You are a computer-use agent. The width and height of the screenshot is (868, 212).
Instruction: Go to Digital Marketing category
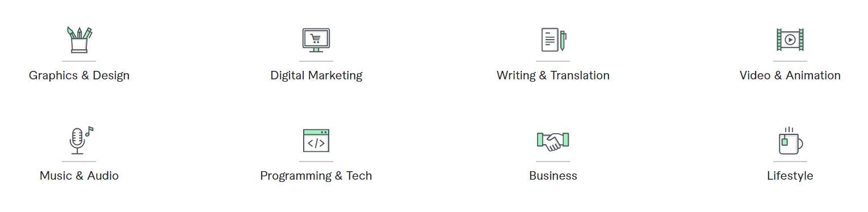point(316,75)
